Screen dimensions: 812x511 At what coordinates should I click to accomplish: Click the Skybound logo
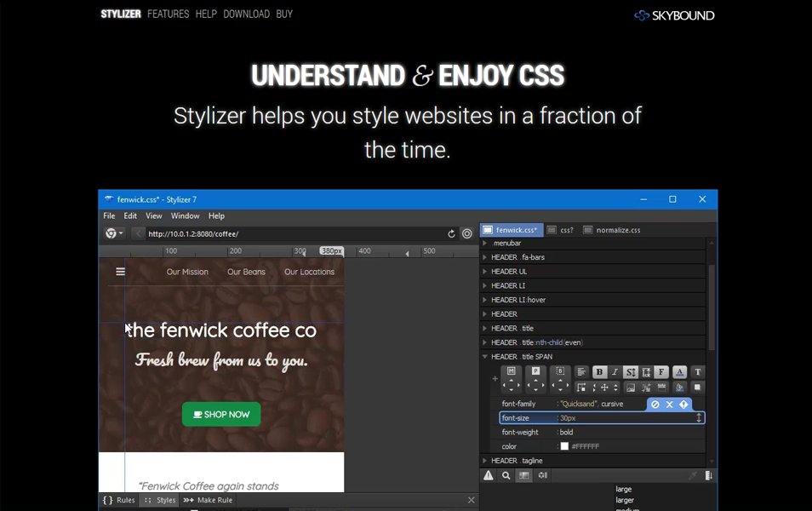pyautogui.click(x=674, y=15)
